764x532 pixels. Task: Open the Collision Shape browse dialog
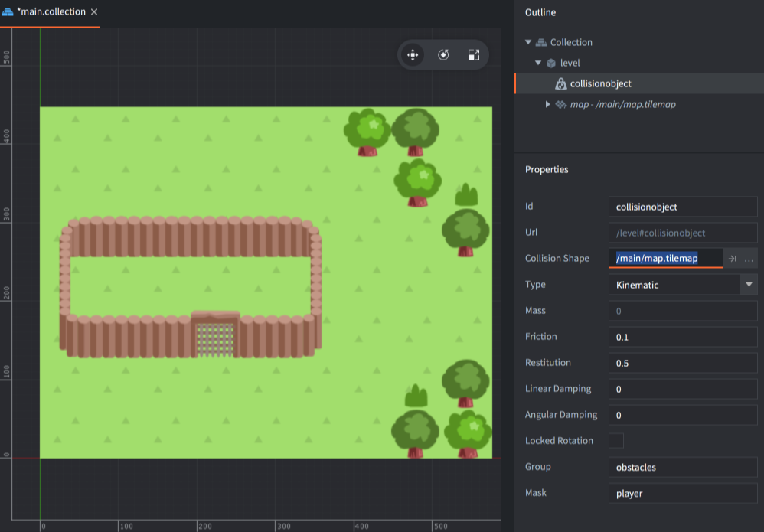point(749,258)
